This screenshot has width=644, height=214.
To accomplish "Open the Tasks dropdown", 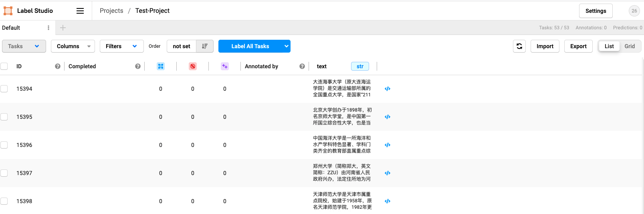I will point(24,46).
